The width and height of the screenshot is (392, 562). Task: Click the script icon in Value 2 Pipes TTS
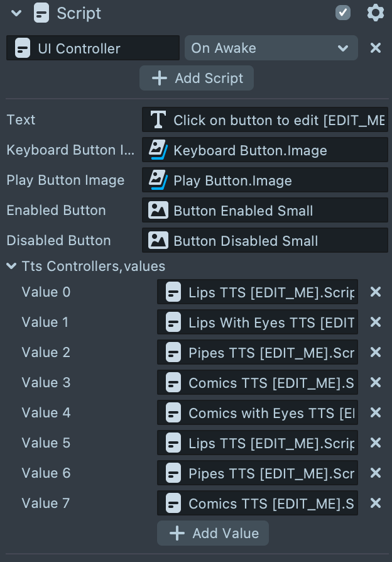click(173, 353)
